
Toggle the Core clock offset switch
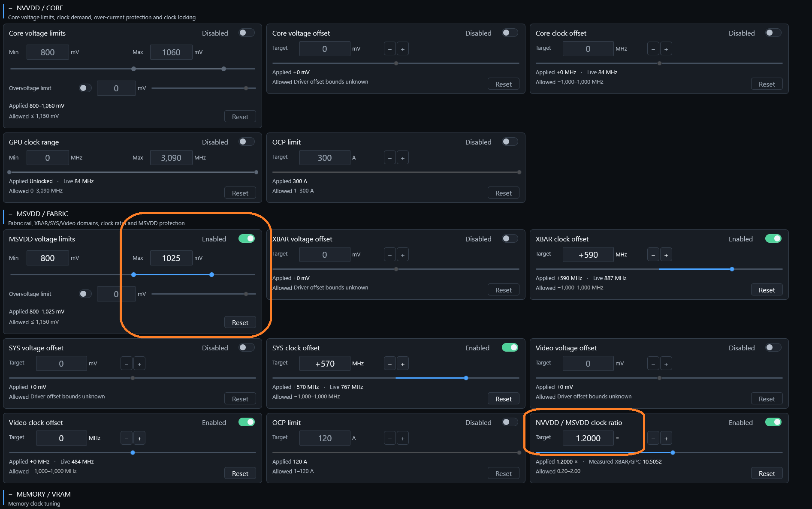click(x=773, y=33)
